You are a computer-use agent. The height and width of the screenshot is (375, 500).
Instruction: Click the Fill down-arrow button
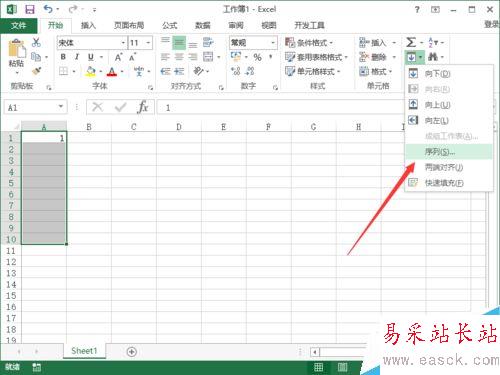[411, 57]
